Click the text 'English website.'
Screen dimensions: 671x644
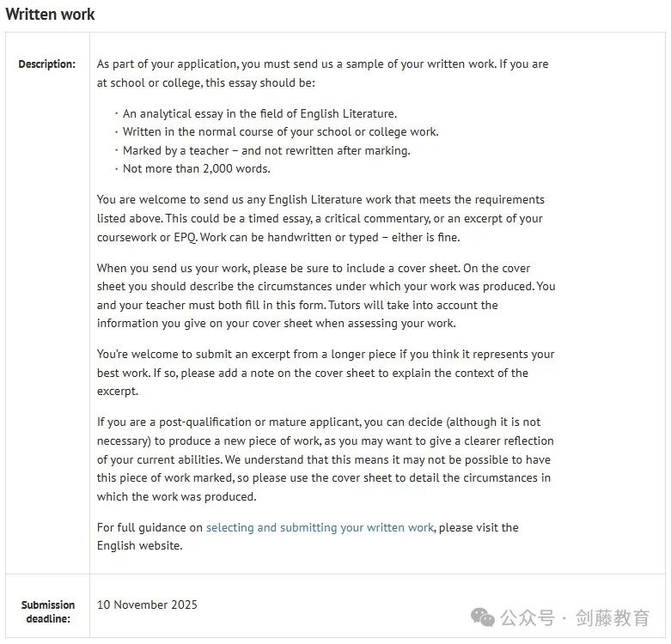click(139, 545)
